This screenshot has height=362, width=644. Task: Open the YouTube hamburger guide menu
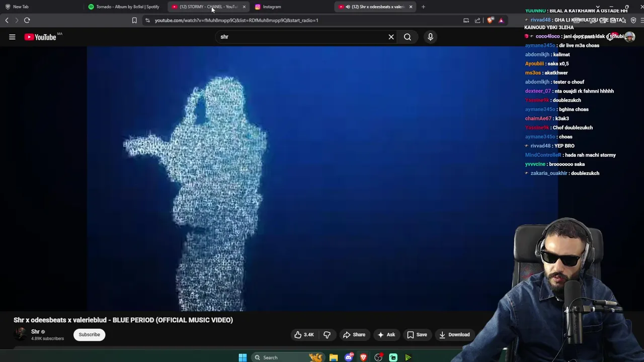[x=12, y=37]
